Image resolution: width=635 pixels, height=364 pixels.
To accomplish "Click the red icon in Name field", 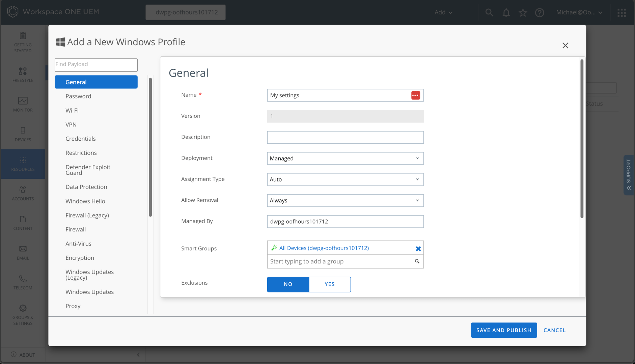I will (415, 95).
